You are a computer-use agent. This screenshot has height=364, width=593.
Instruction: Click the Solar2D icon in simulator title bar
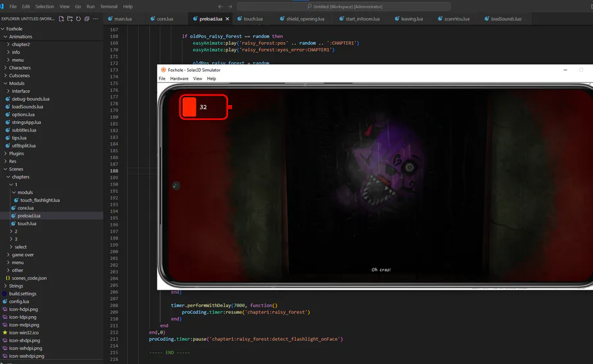click(x=163, y=70)
